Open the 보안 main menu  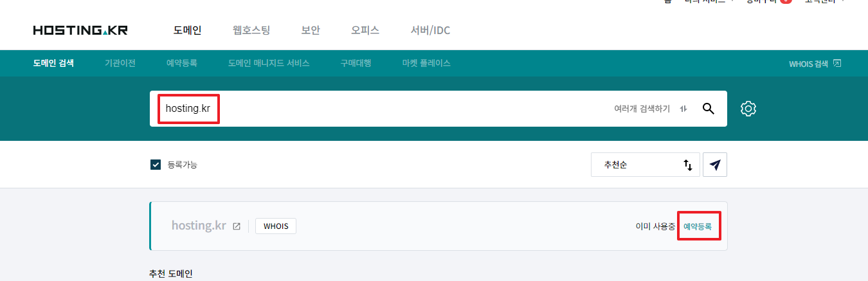coord(311,30)
